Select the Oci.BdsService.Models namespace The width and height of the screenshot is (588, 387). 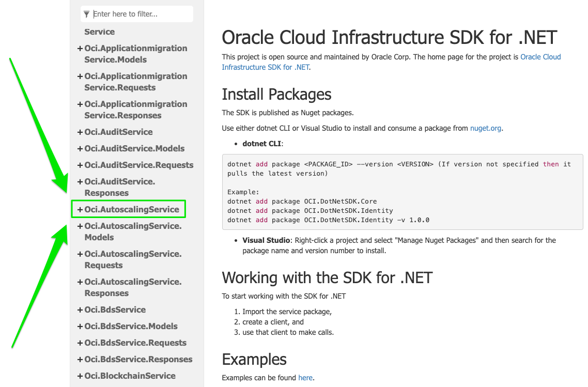pyautogui.click(x=131, y=326)
